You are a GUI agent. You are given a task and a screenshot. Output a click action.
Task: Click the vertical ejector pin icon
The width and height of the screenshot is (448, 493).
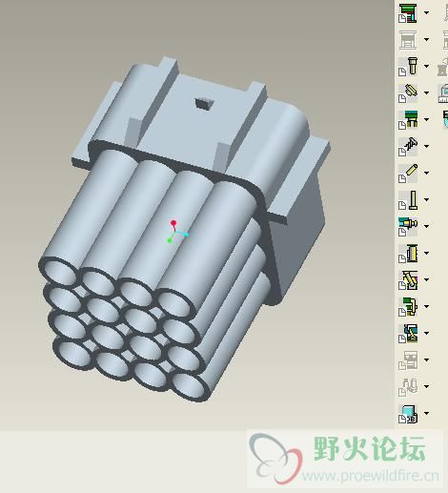point(408,199)
